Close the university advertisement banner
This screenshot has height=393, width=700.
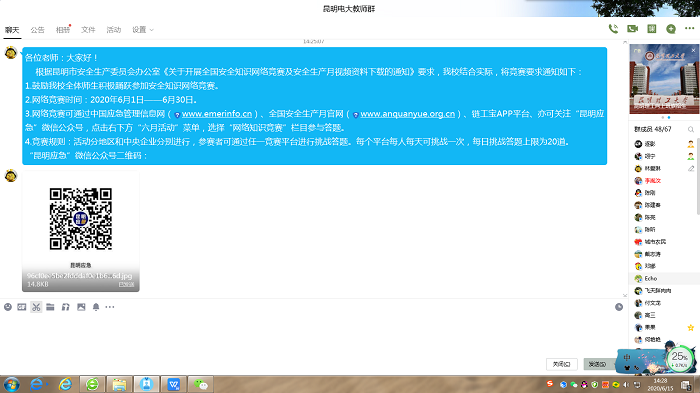(694, 50)
